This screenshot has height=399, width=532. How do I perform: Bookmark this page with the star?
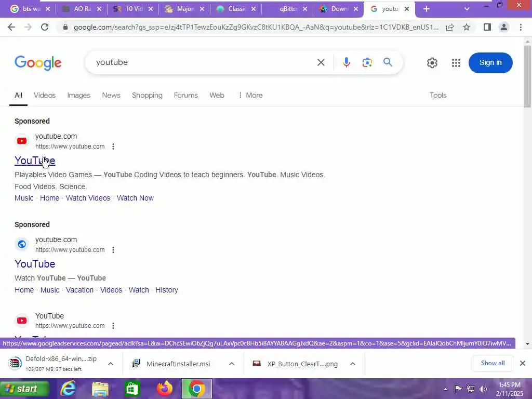coord(467,27)
